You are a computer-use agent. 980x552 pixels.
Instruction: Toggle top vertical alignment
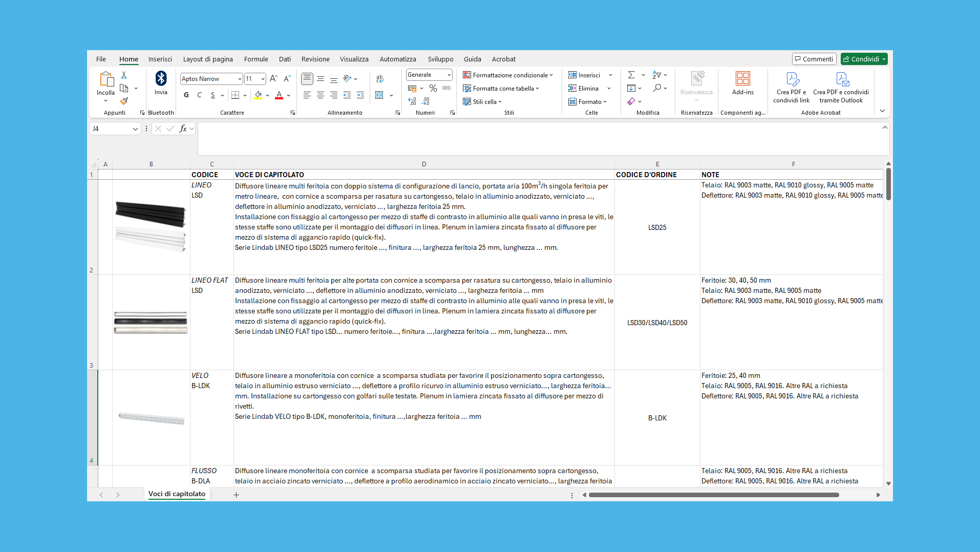[307, 79]
